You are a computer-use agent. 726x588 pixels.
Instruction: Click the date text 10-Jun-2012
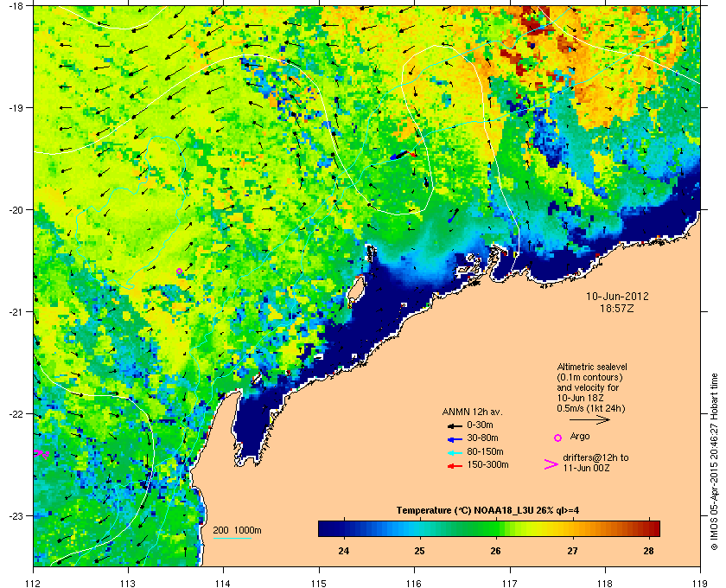pos(617,296)
